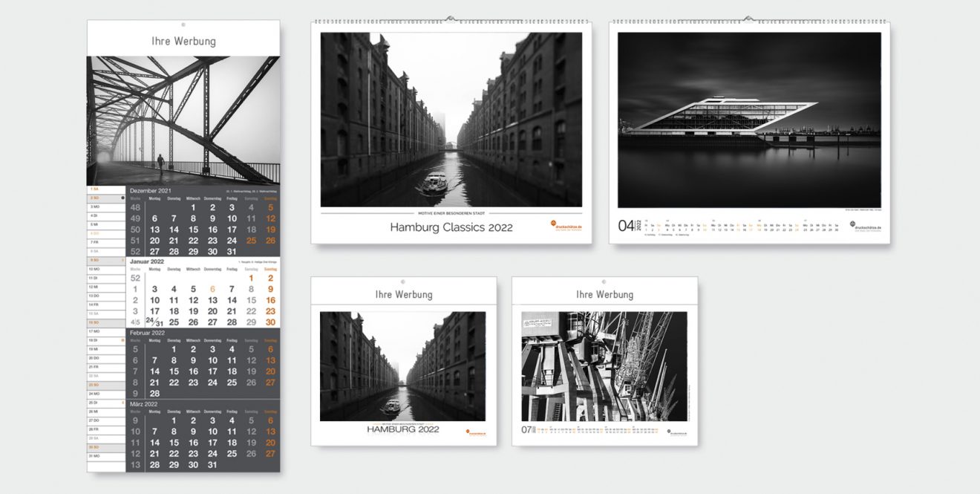Click the date strip beside the 07 number
980x494 pixels.
click(598, 430)
